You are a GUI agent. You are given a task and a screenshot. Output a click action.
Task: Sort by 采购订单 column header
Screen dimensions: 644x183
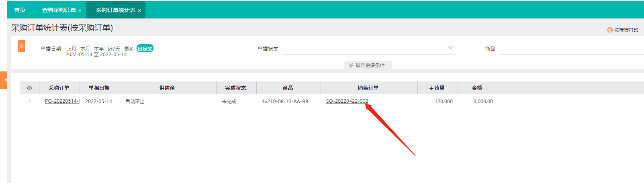tap(59, 88)
